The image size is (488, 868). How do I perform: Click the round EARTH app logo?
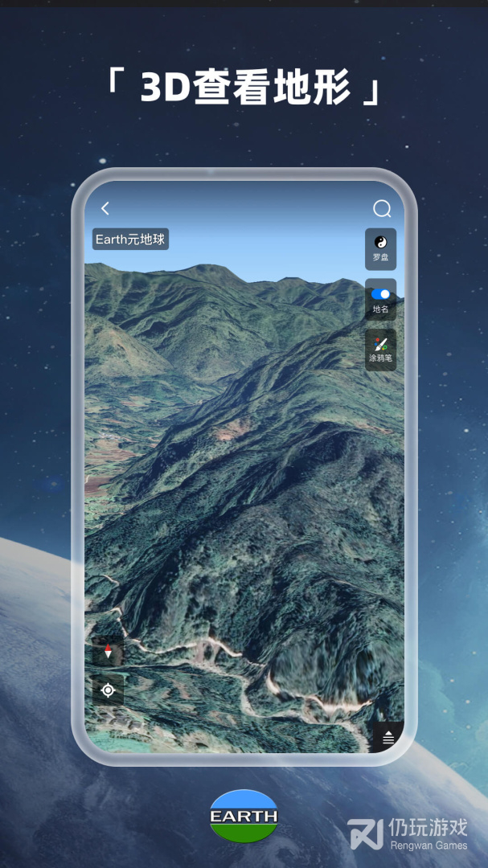(x=244, y=816)
